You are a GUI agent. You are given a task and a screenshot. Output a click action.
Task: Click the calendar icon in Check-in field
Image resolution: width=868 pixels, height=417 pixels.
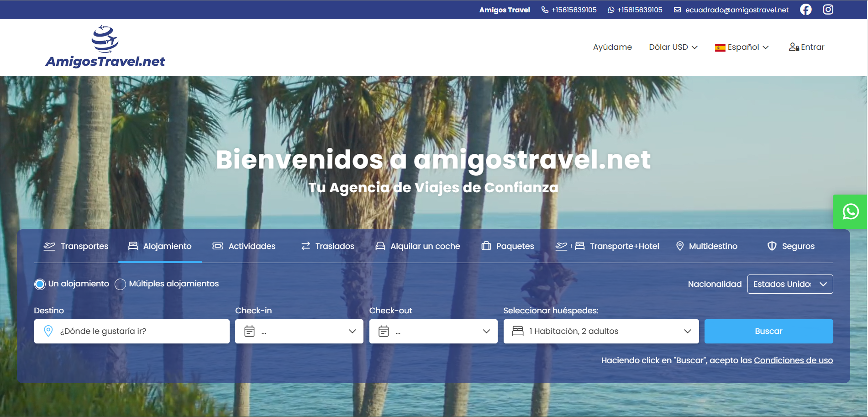249,331
